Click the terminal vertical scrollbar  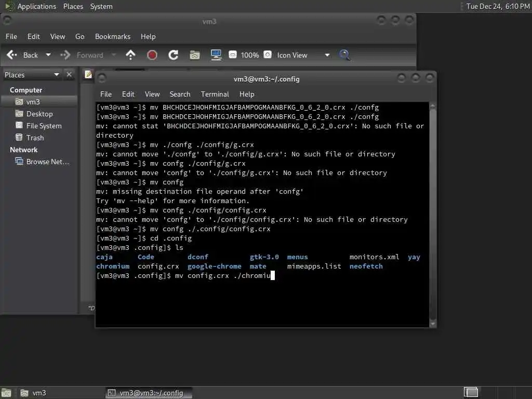(x=433, y=214)
